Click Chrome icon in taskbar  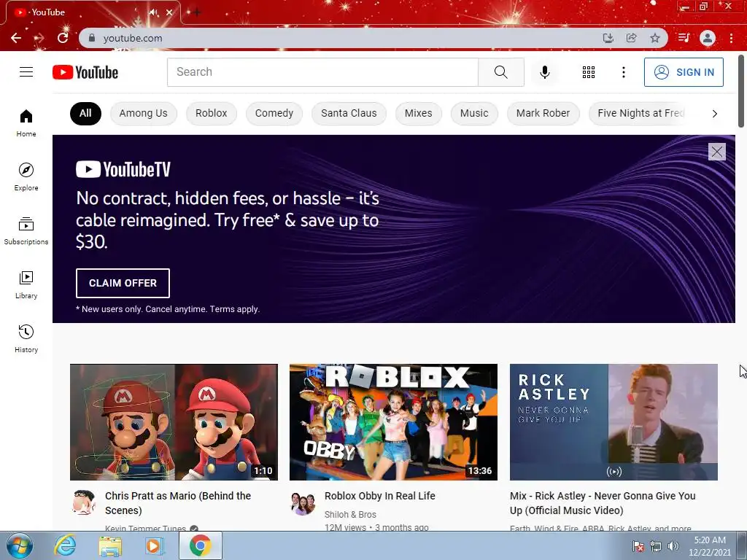(200, 545)
